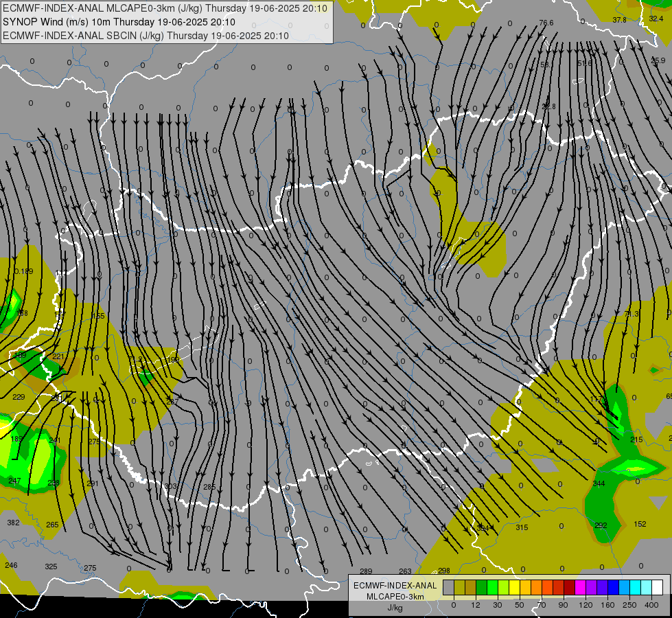
Task: Select the olive swatch right of the 0 tick
Action: 459,587
